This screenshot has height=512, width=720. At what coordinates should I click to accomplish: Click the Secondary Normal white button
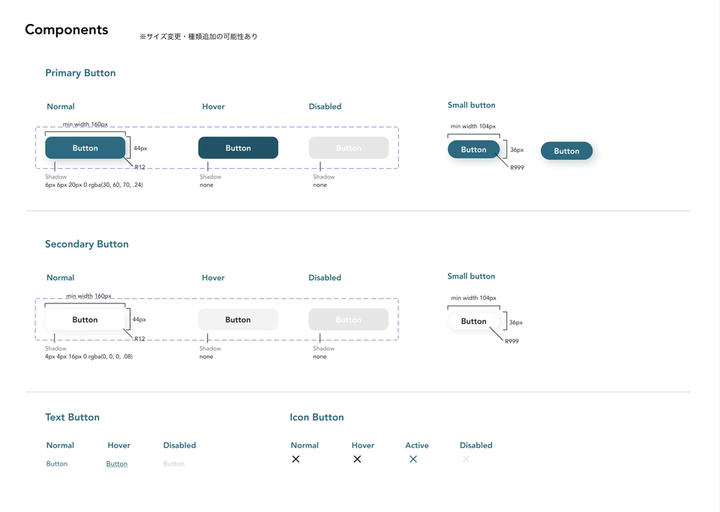click(x=85, y=320)
